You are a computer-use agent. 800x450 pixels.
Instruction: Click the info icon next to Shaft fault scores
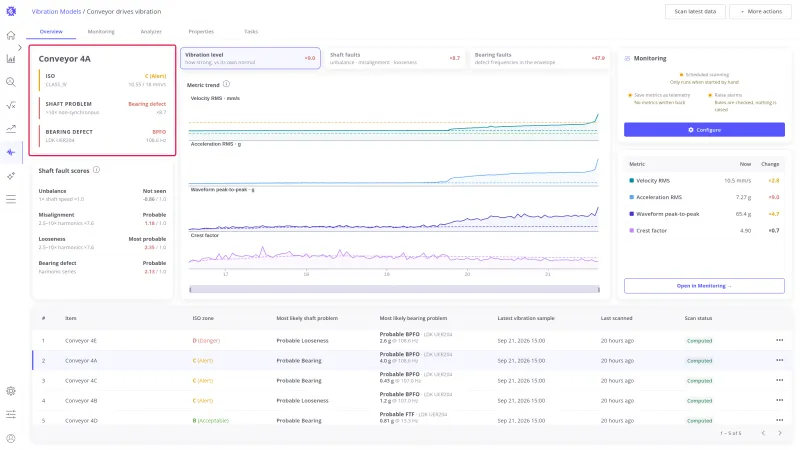96,170
